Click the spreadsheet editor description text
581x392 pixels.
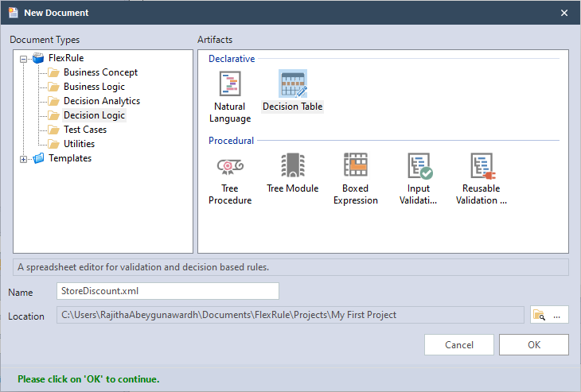(143, 267)
